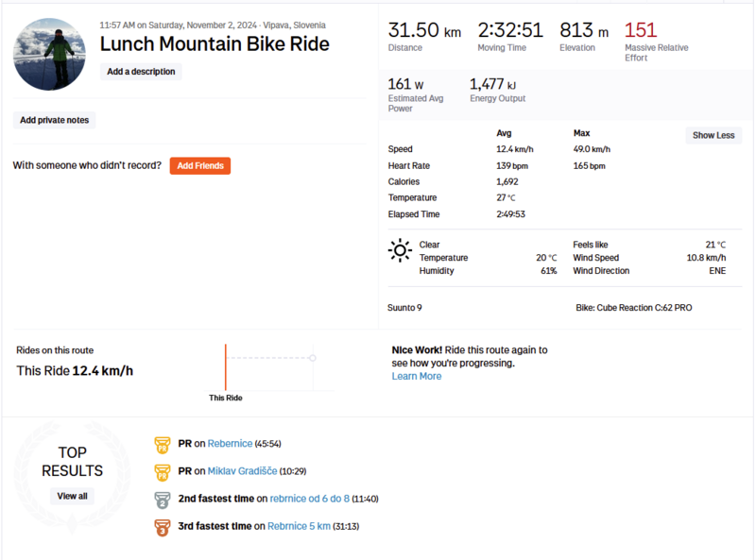Click the gold PR medal beside Rebernice
756x560 pixels.
(x=162, y=443)
